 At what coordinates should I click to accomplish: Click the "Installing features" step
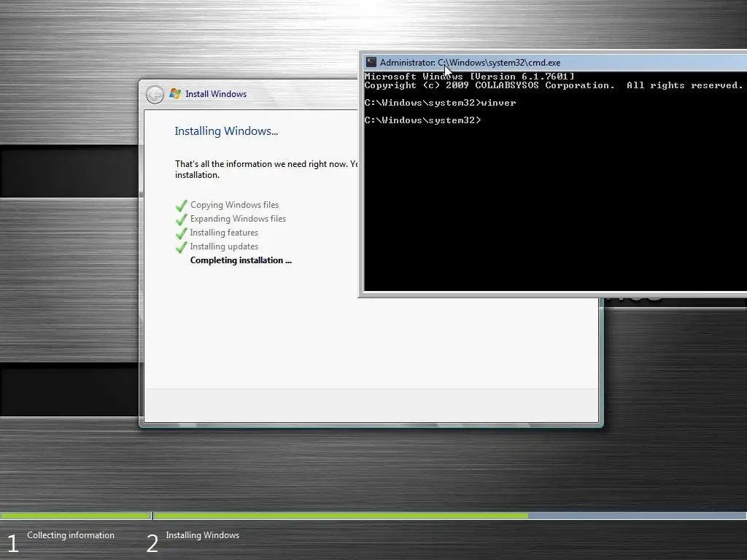point(224,233)
